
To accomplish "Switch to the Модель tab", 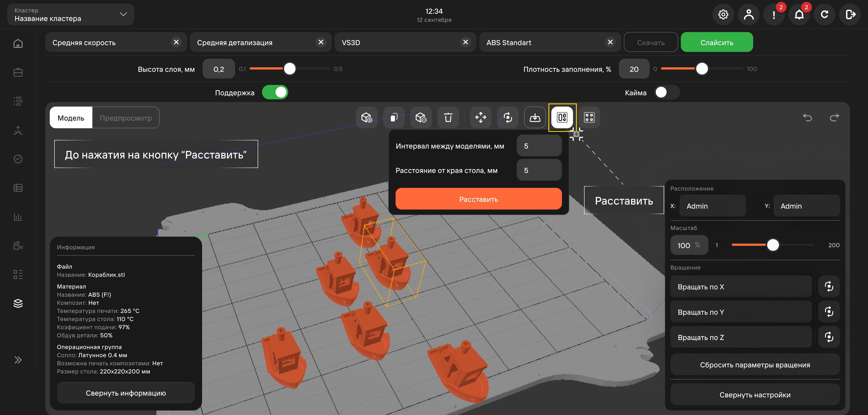I will 71,118.
